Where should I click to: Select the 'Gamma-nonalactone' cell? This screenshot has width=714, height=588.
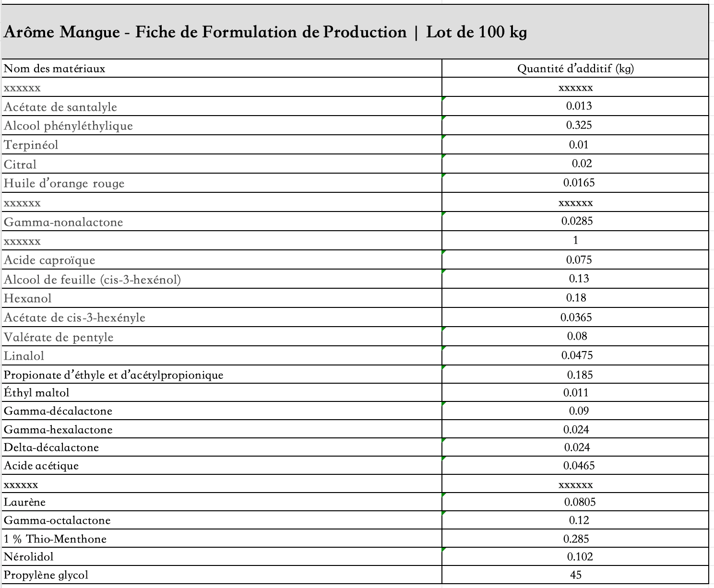(221, 222)
